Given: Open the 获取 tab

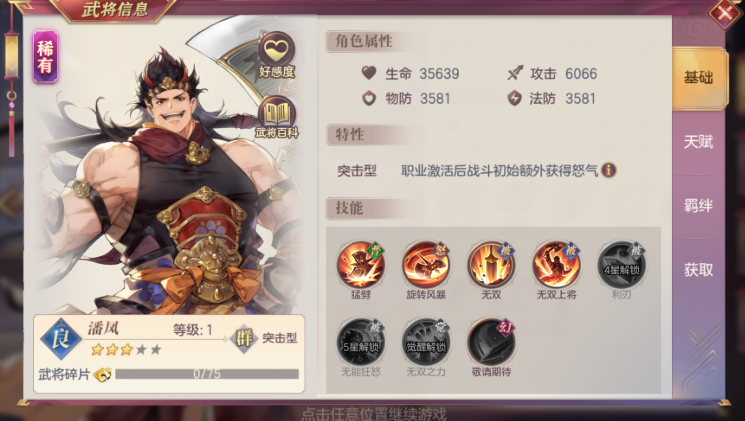Looking at the screenshot, I should tap(698, 270).
